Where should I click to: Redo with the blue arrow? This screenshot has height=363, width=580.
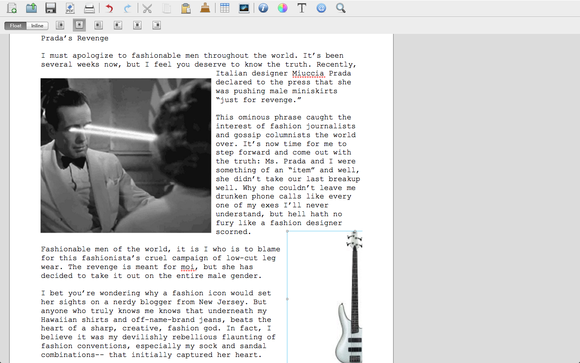point(128,8)
